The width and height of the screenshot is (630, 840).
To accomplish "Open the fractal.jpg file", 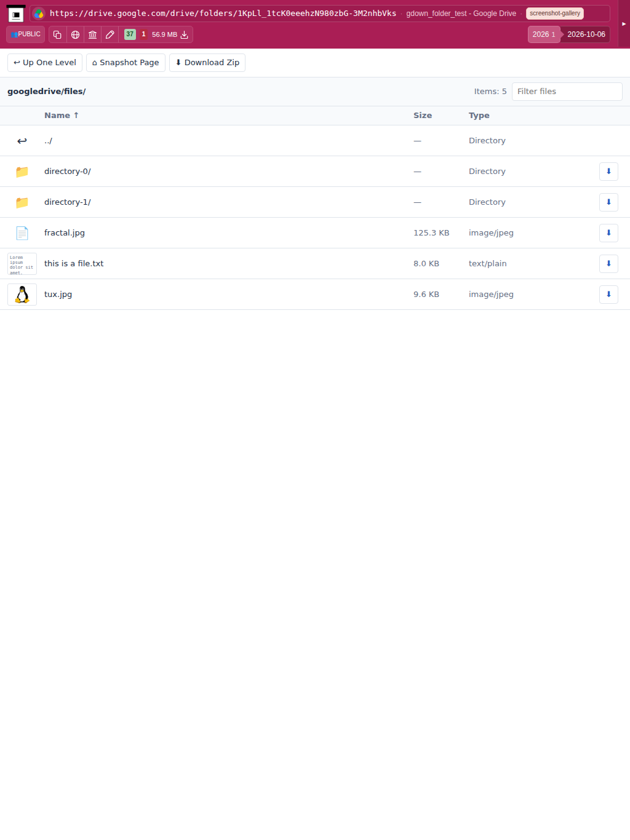I will 65,233.
